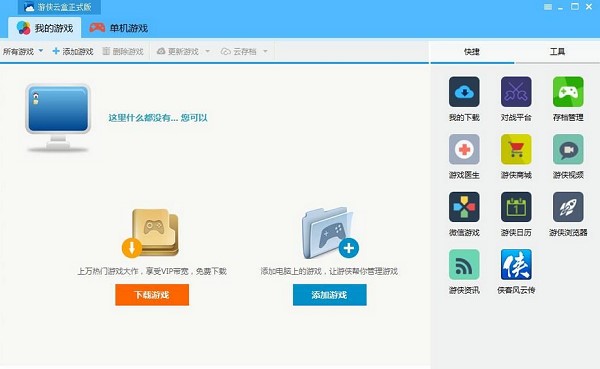Open 侠客风云传 game icon
600x369 pixels.
coord(516,265)
